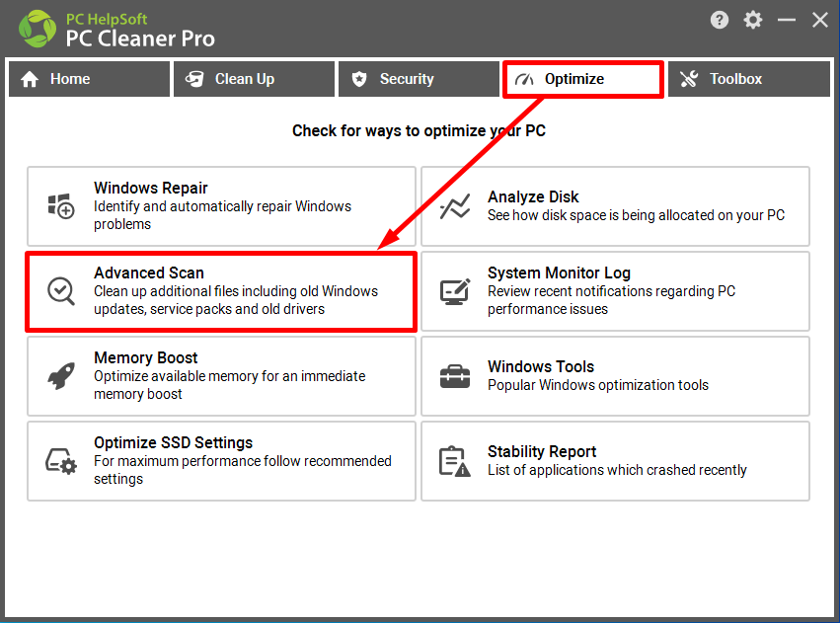Click the Memory Boost rocket icon

point(61,375)
